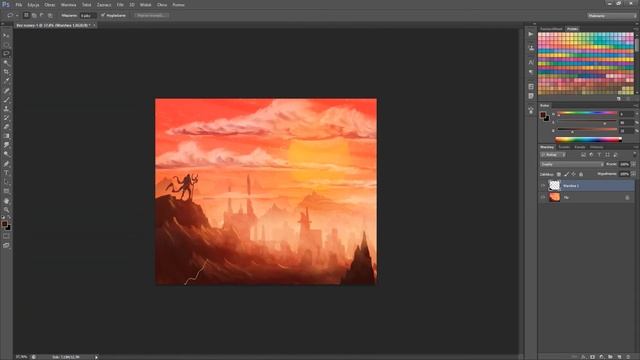The width and height of the screenshot is (640, 360).
Task: Select the Rectangle shape tool
Action: pos(6,191)
